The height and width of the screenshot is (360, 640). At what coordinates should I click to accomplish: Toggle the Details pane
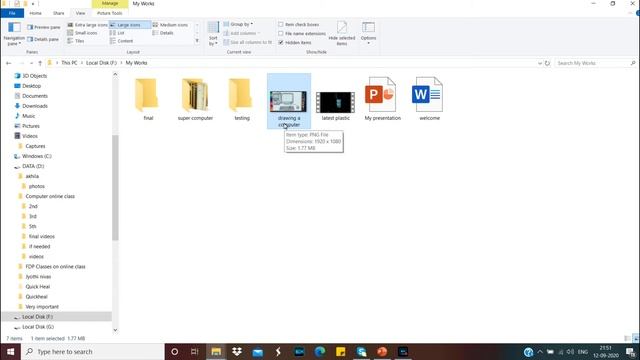point(43,39)
